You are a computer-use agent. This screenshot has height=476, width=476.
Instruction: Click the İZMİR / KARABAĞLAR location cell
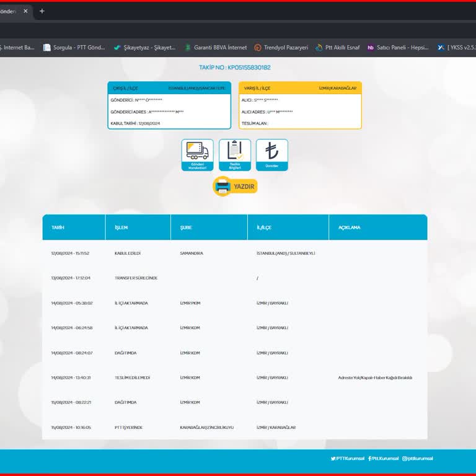pyautogui.click(x=276, y=428)
